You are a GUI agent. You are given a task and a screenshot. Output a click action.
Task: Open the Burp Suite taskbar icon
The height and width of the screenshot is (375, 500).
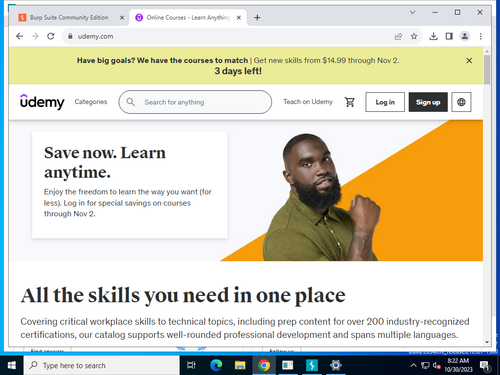point(312,365)
